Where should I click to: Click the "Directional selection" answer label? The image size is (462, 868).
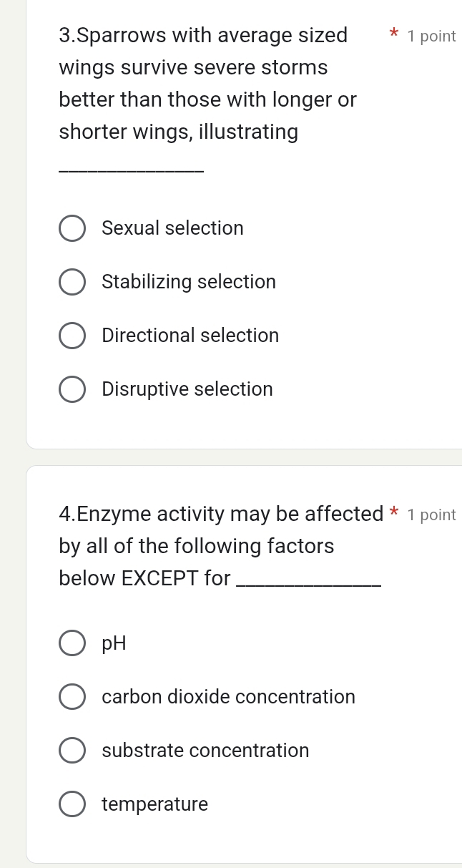pyautogui.click(x=190, y=335)
